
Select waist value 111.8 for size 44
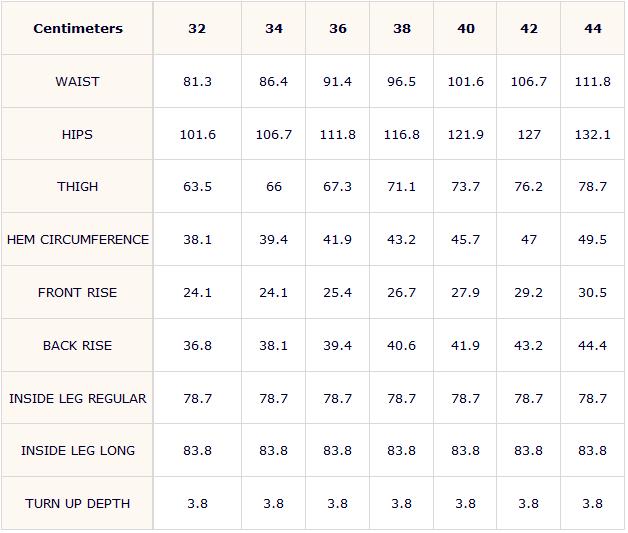click(x=592, y=82)
